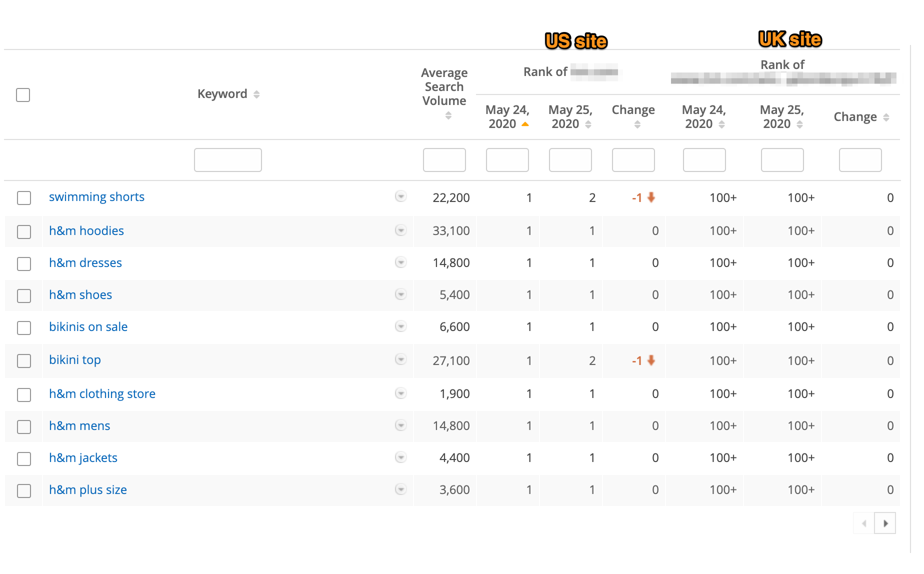924x574 pixels.
Task: Click UK May 24 rank filter box
Action: [x=704, y=160]
